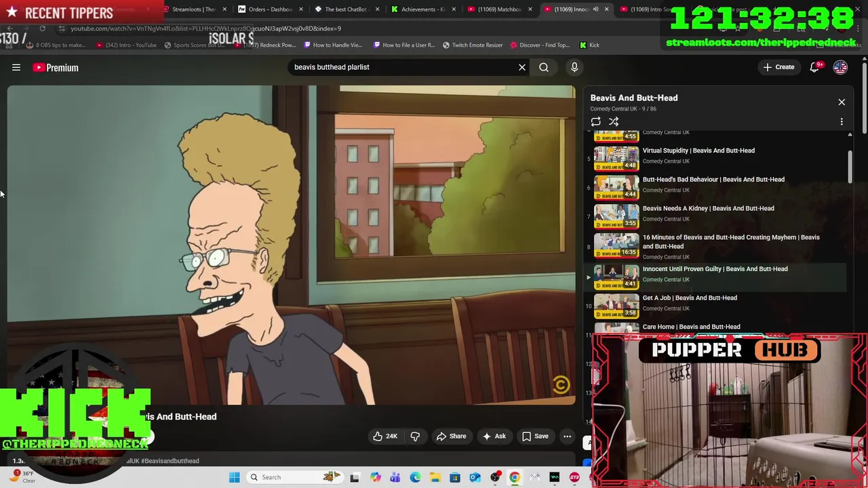Dislike the video with thumbs down
Viewport: 868px width, 488px height.
(415, 436)
